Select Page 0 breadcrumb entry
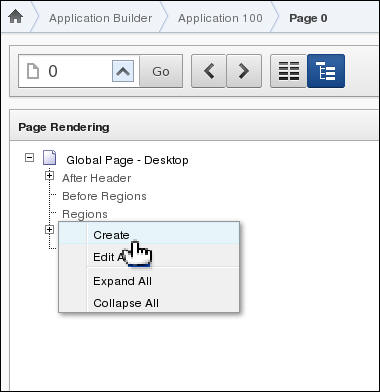380x392 pixels. tap(308, 18)
